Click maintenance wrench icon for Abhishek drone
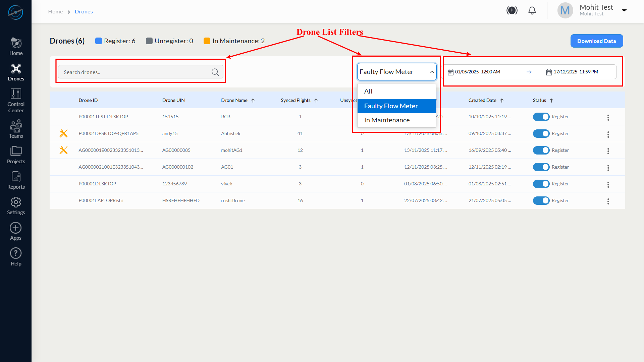Image resolution: width=644 pixels, height=362 pixels. pyautogui.click(x=63, y=133)
